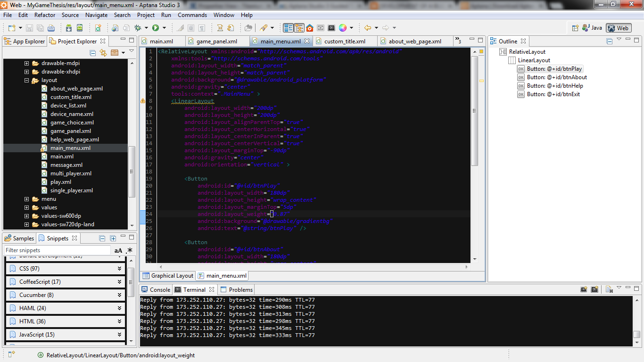Close the Outline view tab

click(x=523, y=41)
